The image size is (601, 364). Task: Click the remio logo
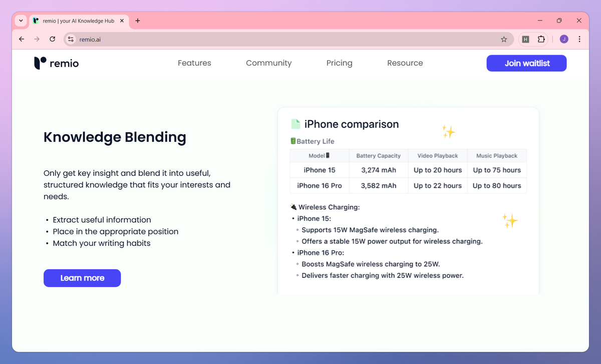(56, 63)
